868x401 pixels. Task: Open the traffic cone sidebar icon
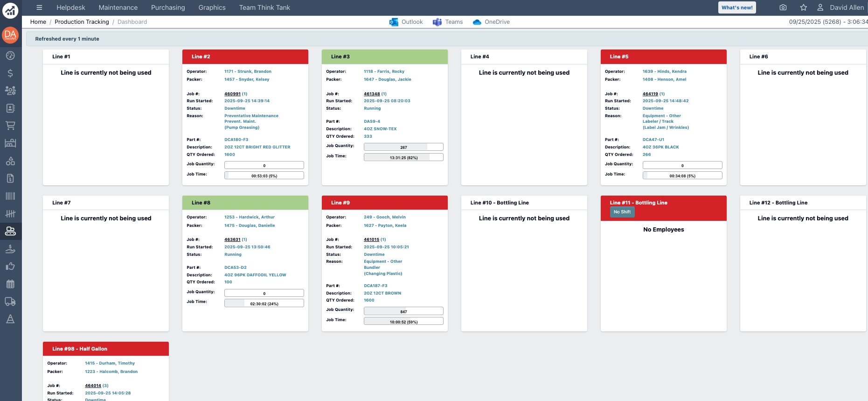tap(10, 319)
